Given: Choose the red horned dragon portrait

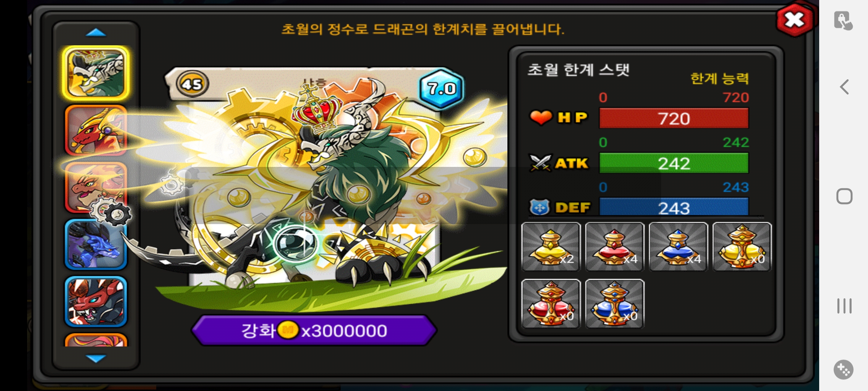Looking at the screenshot, I should [x=96, y=302].
